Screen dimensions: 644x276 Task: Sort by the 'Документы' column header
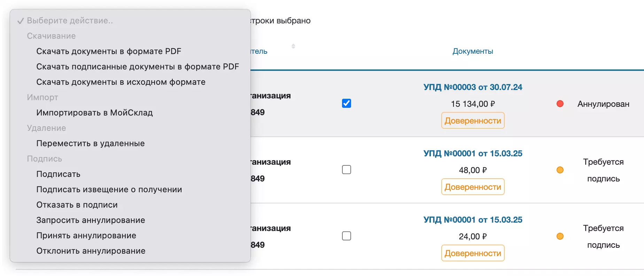coord(473,51)
